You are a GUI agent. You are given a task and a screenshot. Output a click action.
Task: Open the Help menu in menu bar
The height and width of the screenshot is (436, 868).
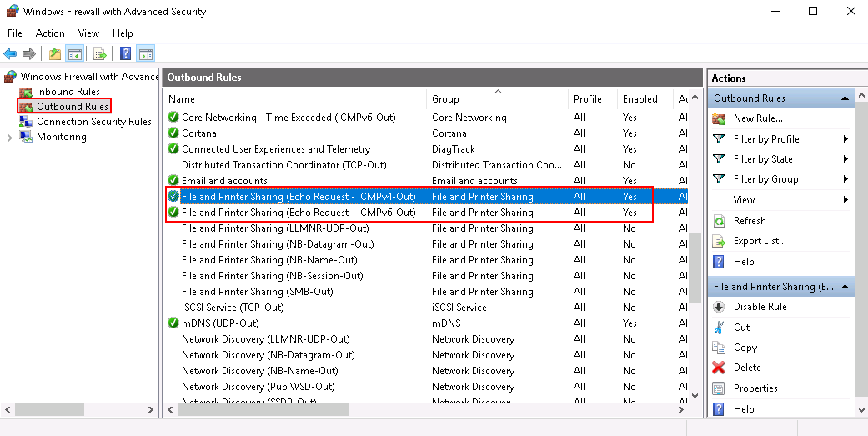pyautogui.click(x=123, y=33)
